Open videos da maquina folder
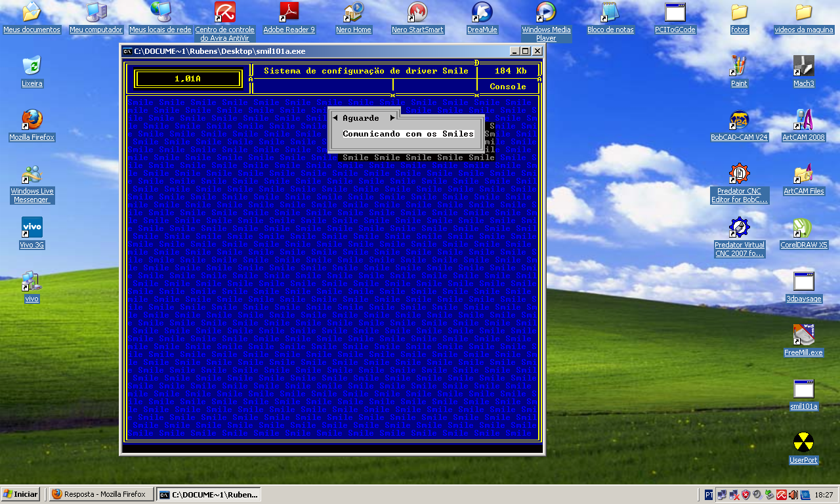Image resolution: width=840 pixels, height=504 pixels. tap(803, 18)
